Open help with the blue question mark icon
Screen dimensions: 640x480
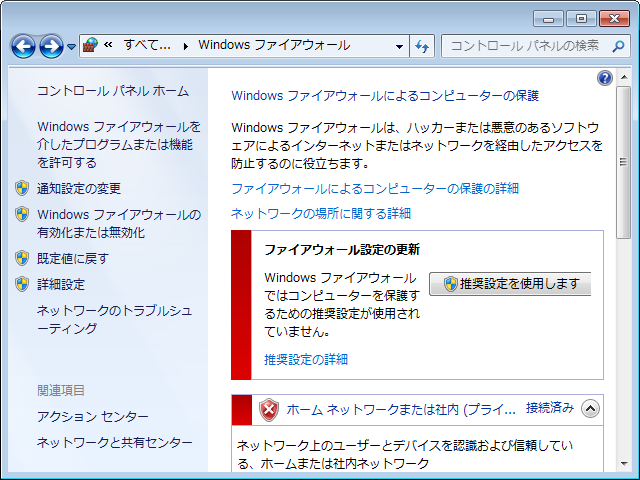point(604,78)
